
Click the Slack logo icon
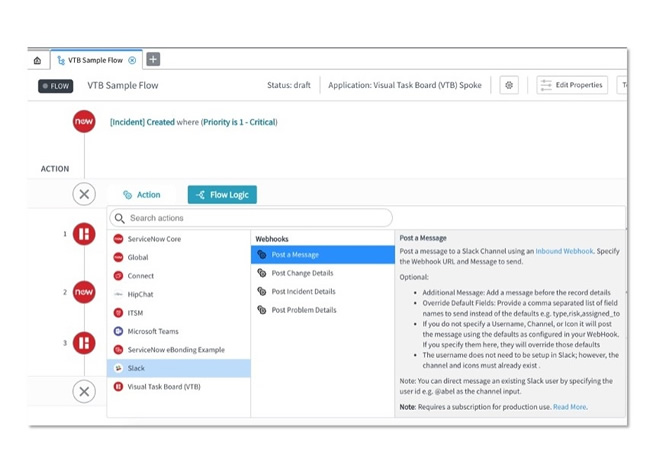click(x=118, y=368)
